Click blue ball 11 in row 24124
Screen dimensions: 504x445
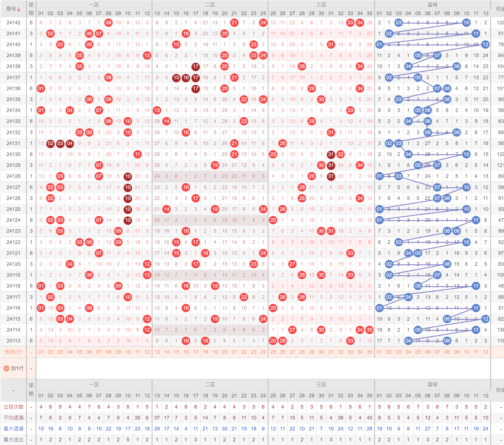[x=476, y=220]
